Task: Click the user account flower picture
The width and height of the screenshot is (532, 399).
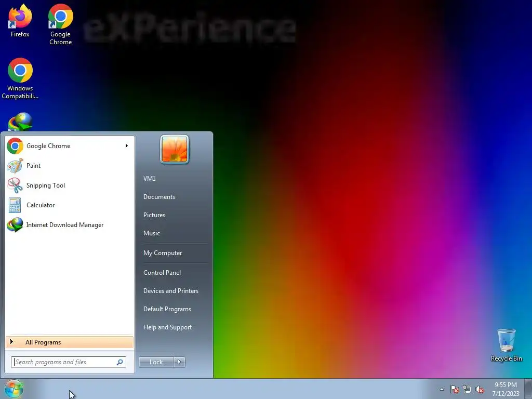Action: (x=175, y=149)
